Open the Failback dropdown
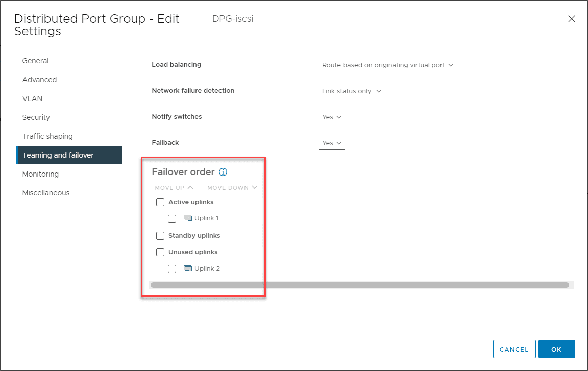This screenshot has width=588, height=371. click(x=331, y=143)
